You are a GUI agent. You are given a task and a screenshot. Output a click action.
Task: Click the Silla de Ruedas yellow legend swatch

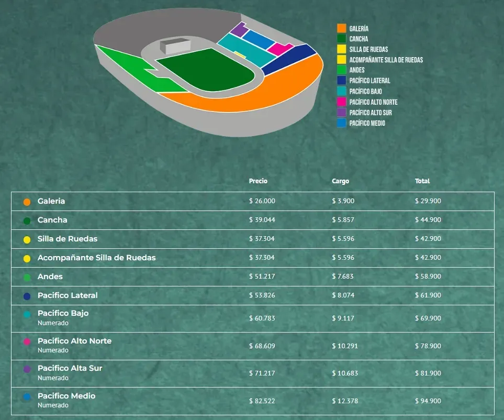click(x=341, y=49)
